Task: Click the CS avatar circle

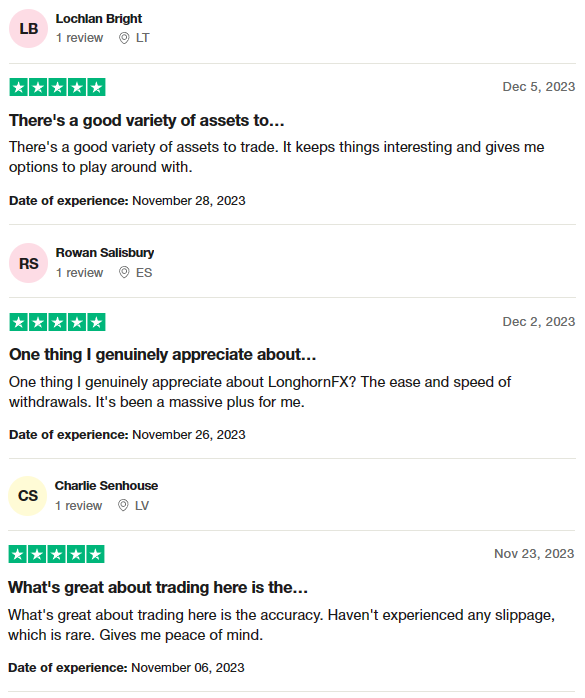Action: tap(28, 496)
